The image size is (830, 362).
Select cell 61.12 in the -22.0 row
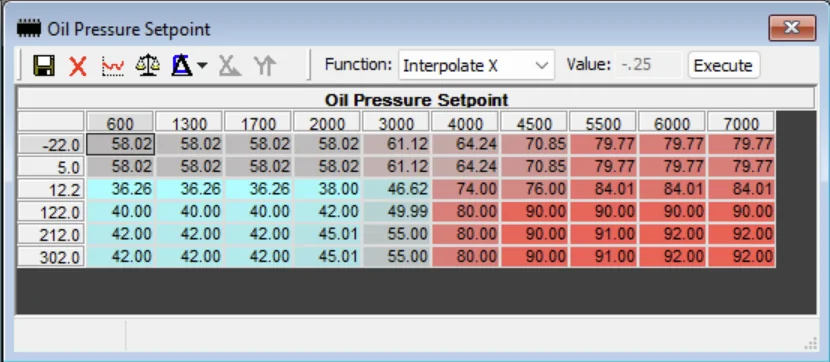coord(396,144)
